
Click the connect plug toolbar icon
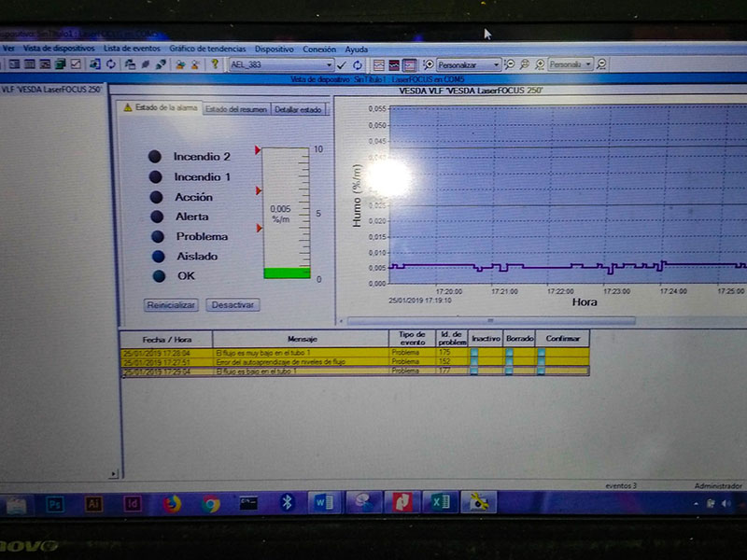click(x=161, y=63)
